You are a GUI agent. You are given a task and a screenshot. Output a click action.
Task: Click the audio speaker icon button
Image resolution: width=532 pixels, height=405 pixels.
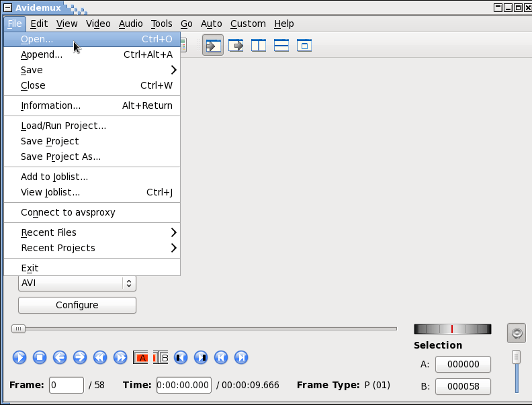(x=517, y=333)
